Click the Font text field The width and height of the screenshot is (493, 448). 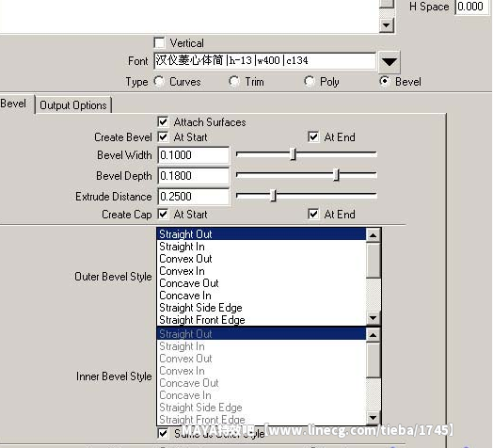click(264, 60)
